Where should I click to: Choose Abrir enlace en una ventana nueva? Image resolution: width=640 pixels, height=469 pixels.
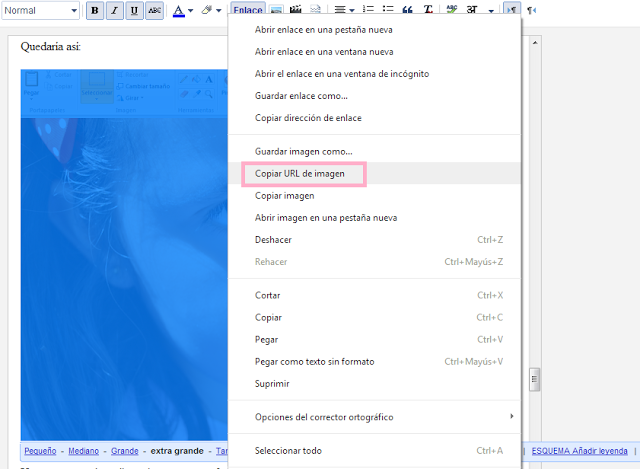tap(374, 52)
